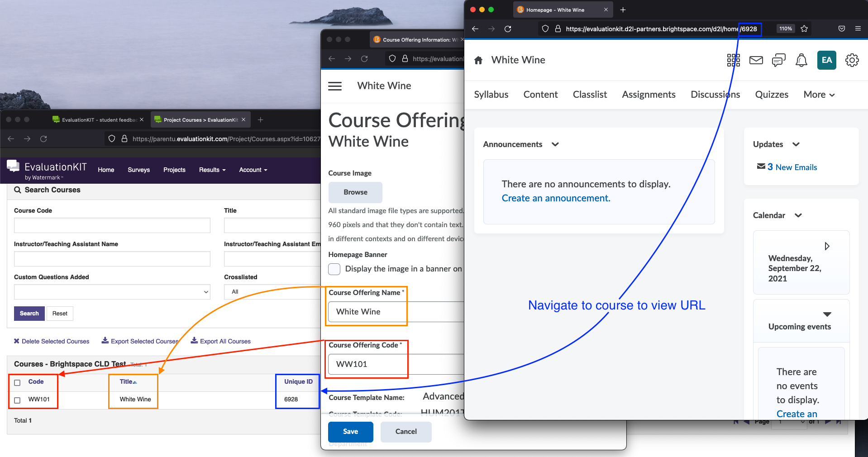Click the Create an announcement link
Image resolution: width=868 pixels, height=457 pixels.
pos(556,198)
